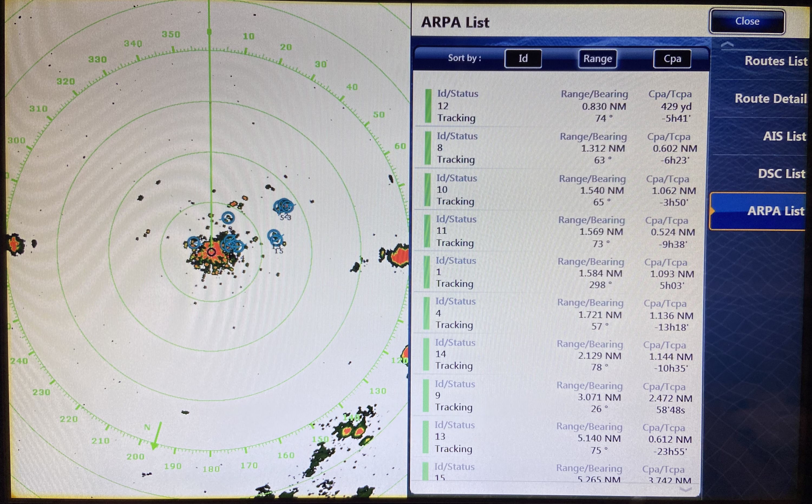Image resolution: width=812 pixels, height=504 pixels.
Task: Tap the 1.584 NM range value
Action: tap(600, 273)
